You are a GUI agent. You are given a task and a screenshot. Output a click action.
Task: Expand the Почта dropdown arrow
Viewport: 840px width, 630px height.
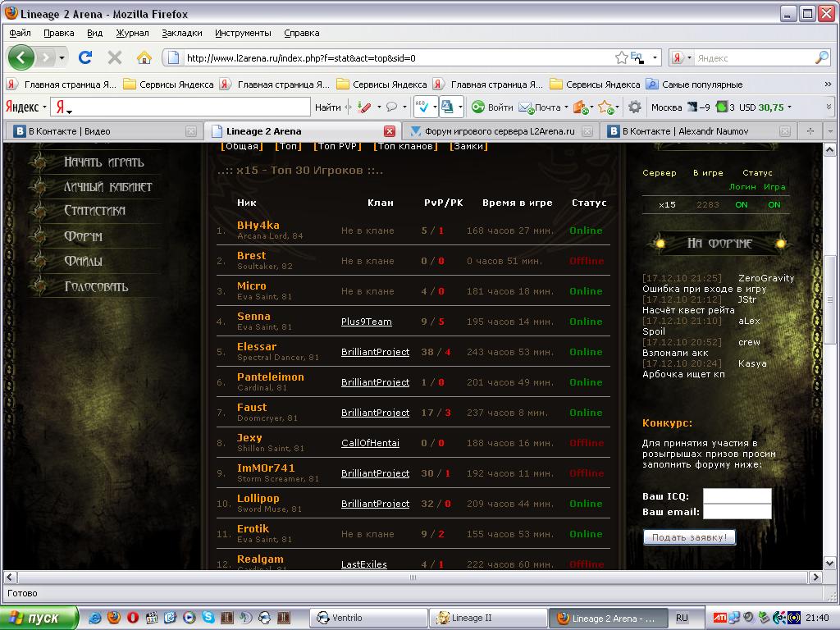(x=566, y=107)
